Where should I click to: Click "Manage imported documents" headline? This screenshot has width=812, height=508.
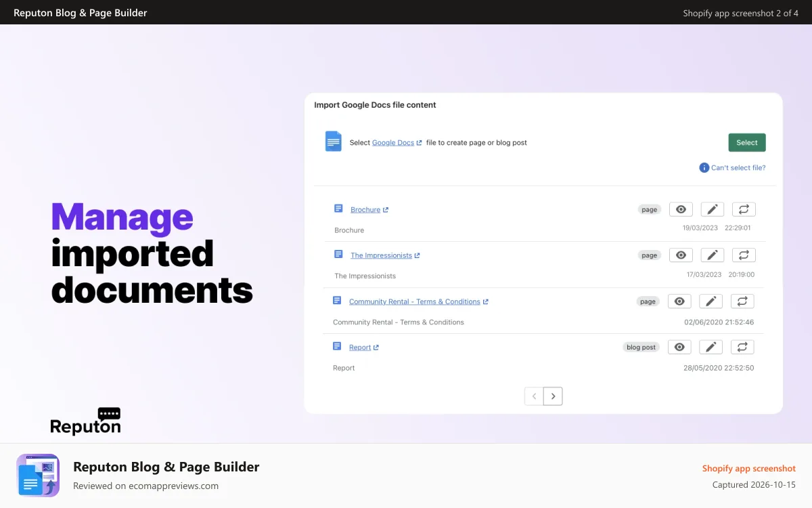coord(152,254)
